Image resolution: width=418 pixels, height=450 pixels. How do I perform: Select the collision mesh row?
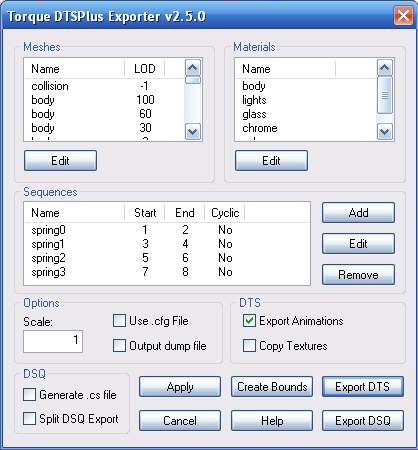point(104,86)
